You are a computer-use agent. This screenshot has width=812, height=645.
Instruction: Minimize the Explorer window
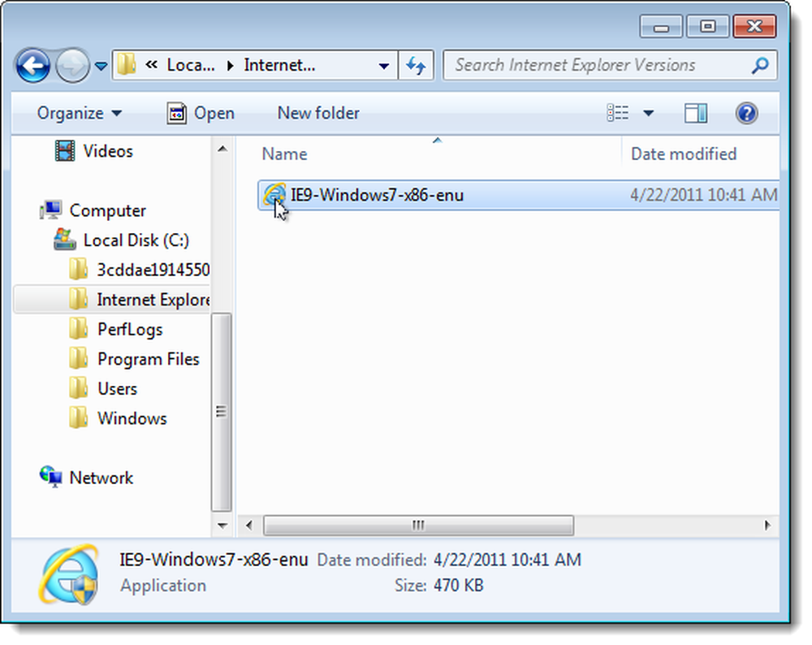(661, 27)
